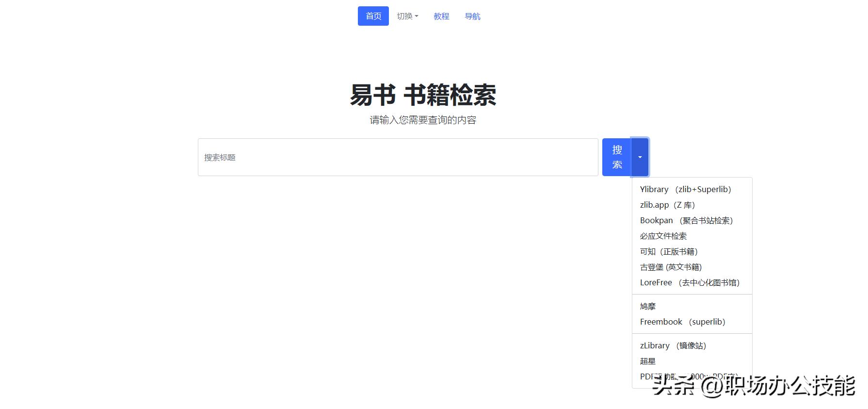
Task: Click the 易书 书籍检索 page heading
Action: (x=423, y=95)
